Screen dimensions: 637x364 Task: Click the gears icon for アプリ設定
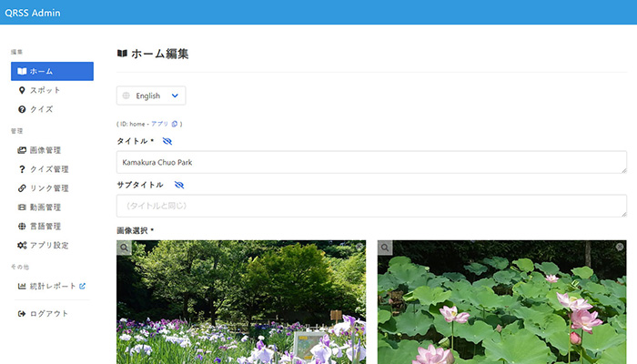(x=22, y=246)
